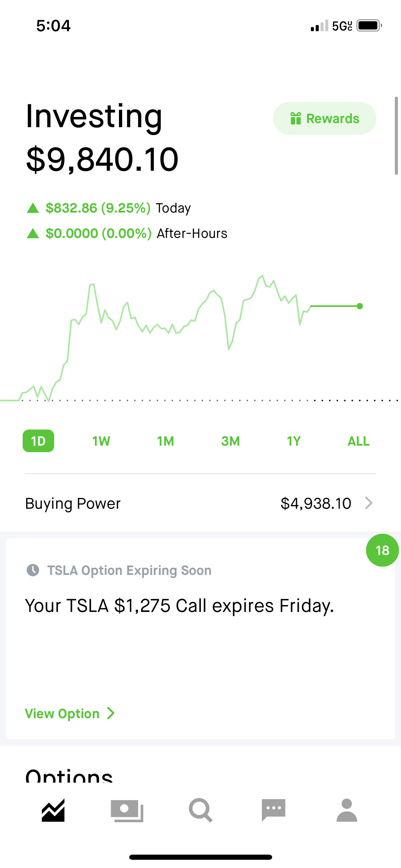
Task: Select the 3M range tab
Action: 230,441
